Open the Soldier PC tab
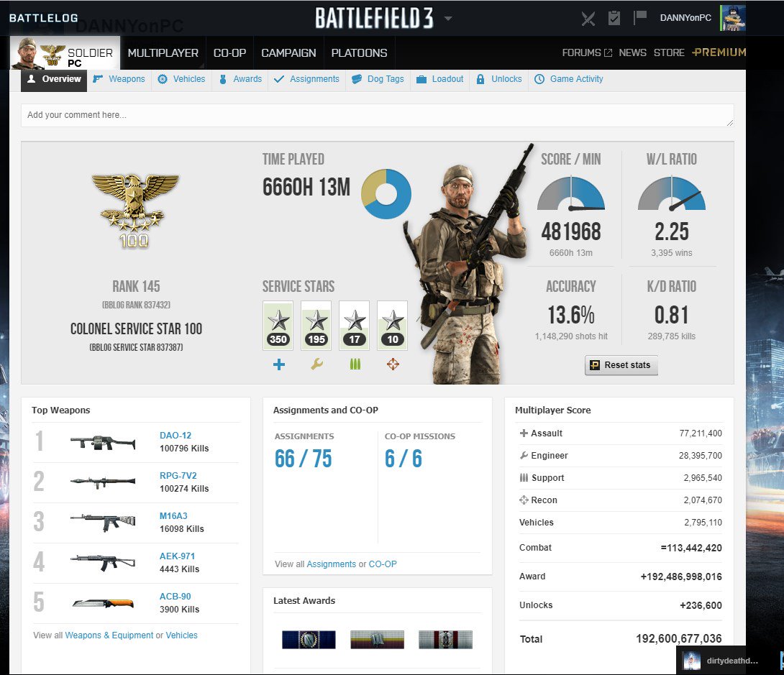Image resolution: width=784 pixels, height=675 pixels. click(x=65, y=52)
